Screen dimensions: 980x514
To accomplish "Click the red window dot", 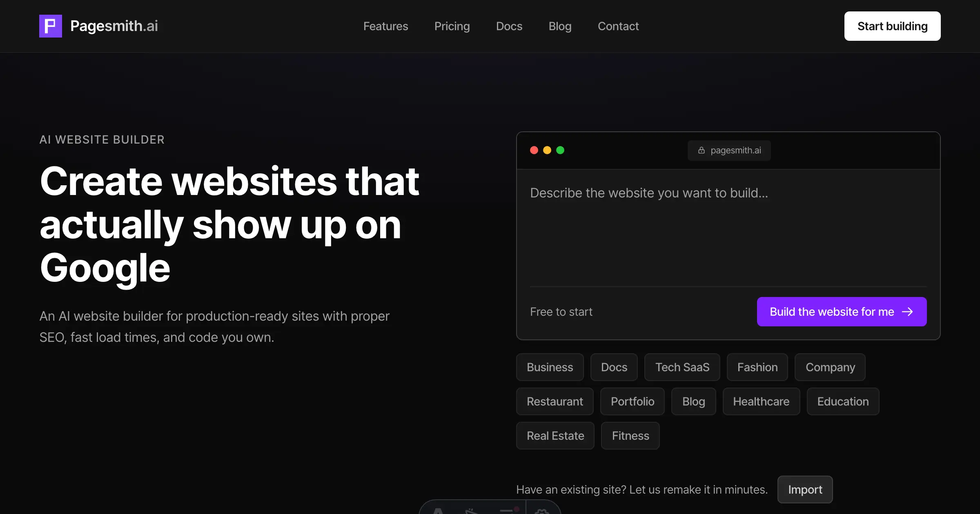I will point(534,151).
